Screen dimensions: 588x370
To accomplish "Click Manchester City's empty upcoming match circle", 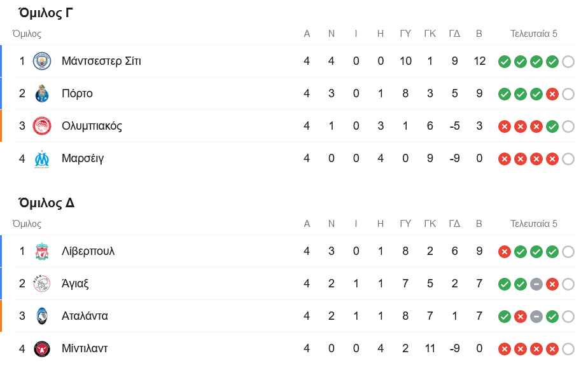I will pyautogui.click(x=568, y=62).
